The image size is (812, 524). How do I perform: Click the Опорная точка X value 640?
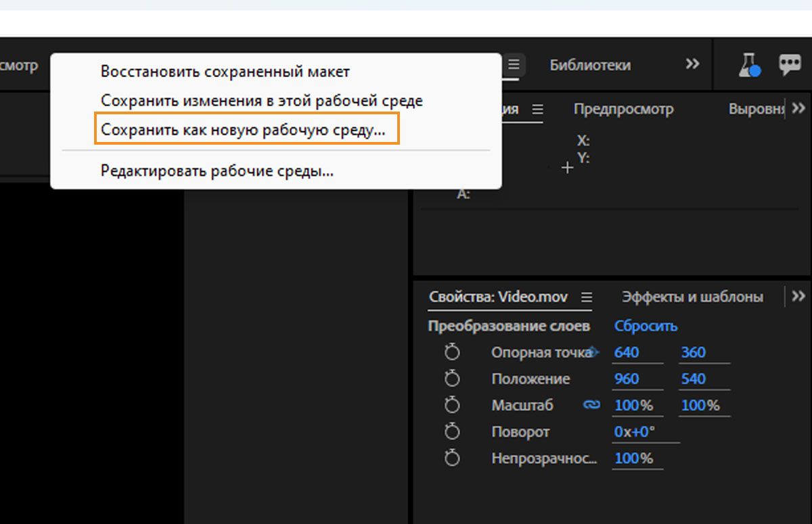click(627, 352)
